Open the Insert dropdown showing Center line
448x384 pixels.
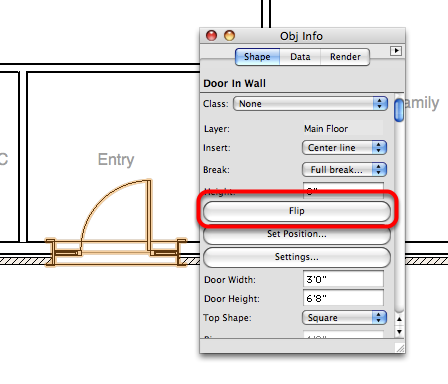tap(344, 148)
